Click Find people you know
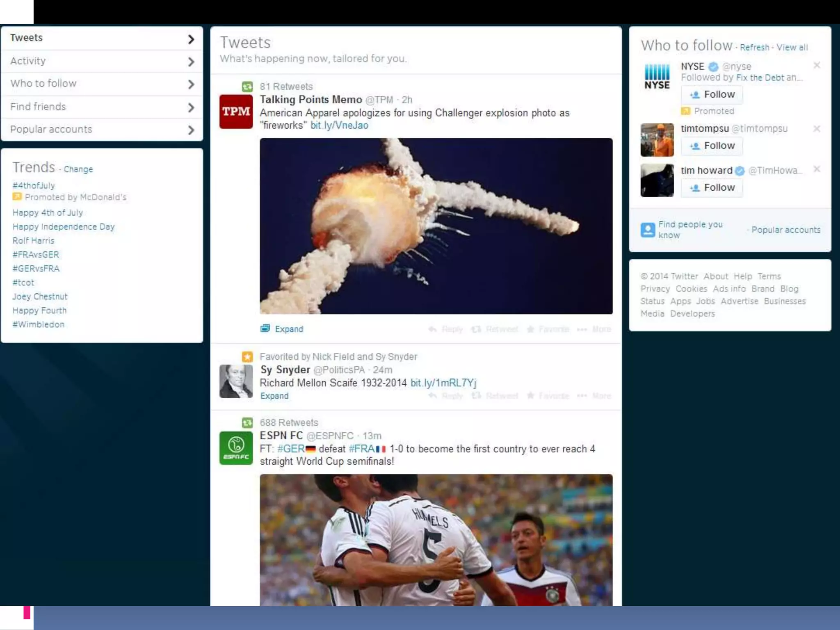Screen dimensions: 840x630 [690, 230]
